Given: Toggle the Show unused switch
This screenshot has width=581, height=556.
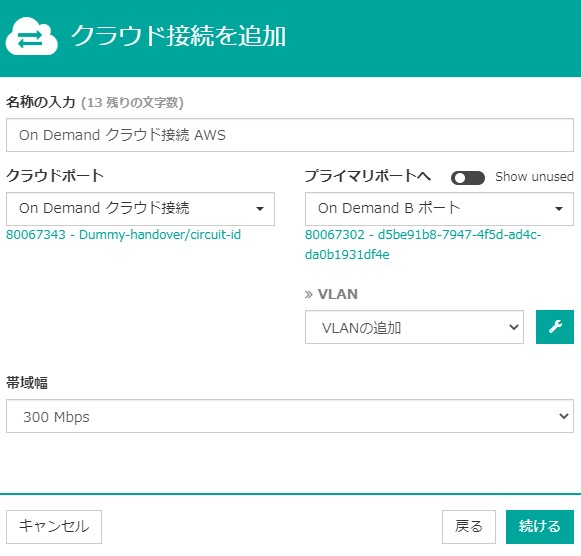Looking at the screenshot, I should coord(468,178).
